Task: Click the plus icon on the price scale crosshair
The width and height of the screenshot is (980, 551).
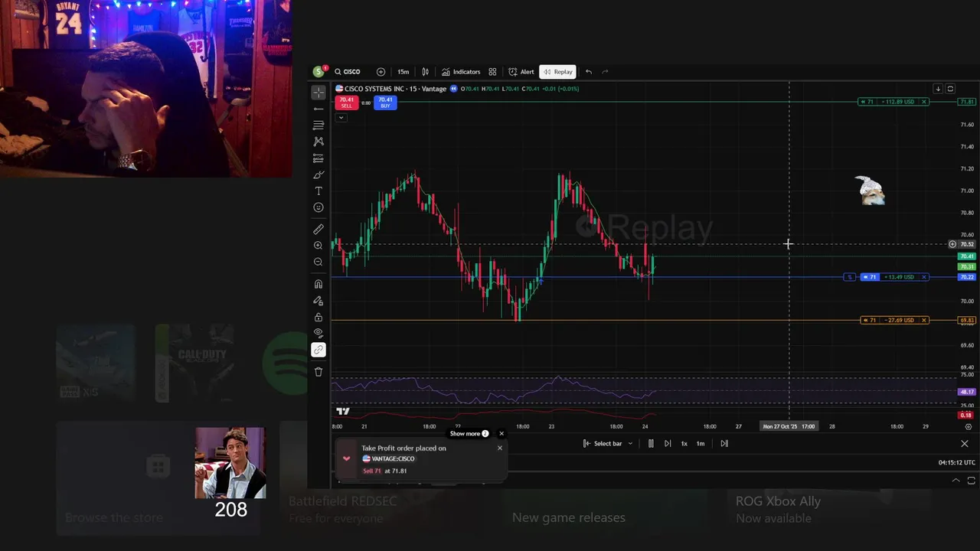Action: click(x=952, y=244)
